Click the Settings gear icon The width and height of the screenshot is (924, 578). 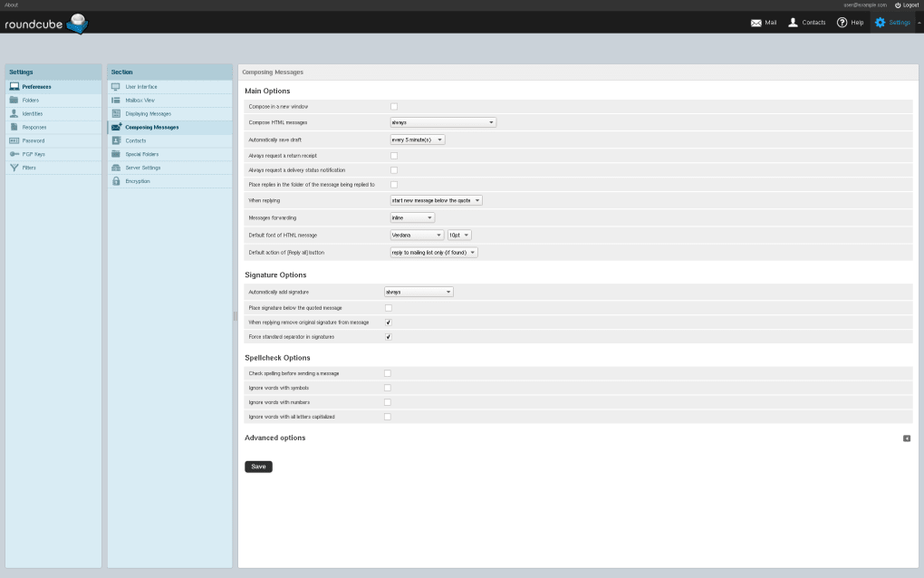tap(880, 23)
